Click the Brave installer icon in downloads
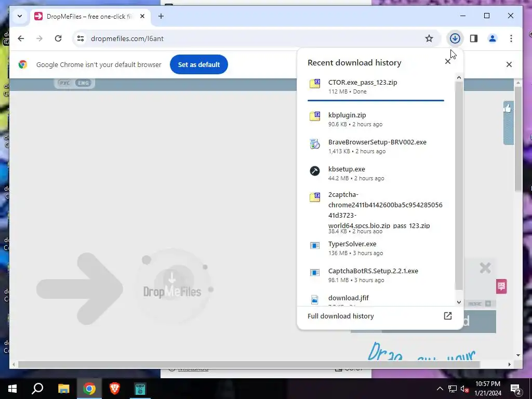This screenshot has width=532, height=399. click(x=314, y=143)
